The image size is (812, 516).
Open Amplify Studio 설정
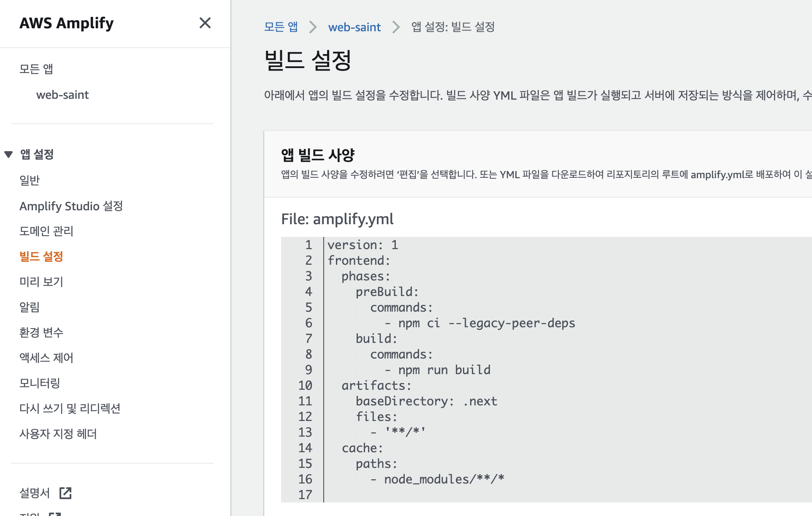click(71, 206)
